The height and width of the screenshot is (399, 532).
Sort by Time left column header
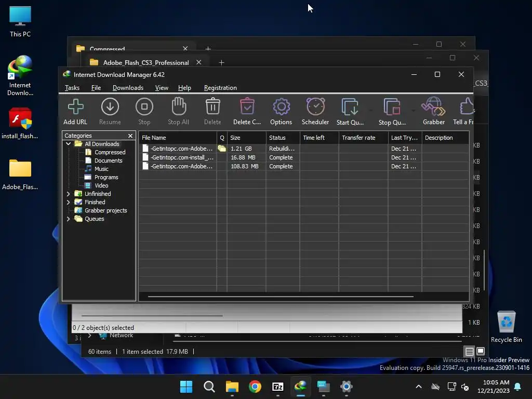pos(320,138)
